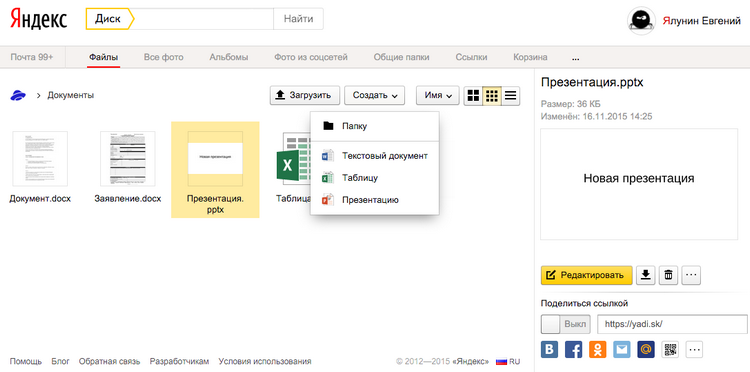Share link via Odnoklassniki icon

coord(597,350)
